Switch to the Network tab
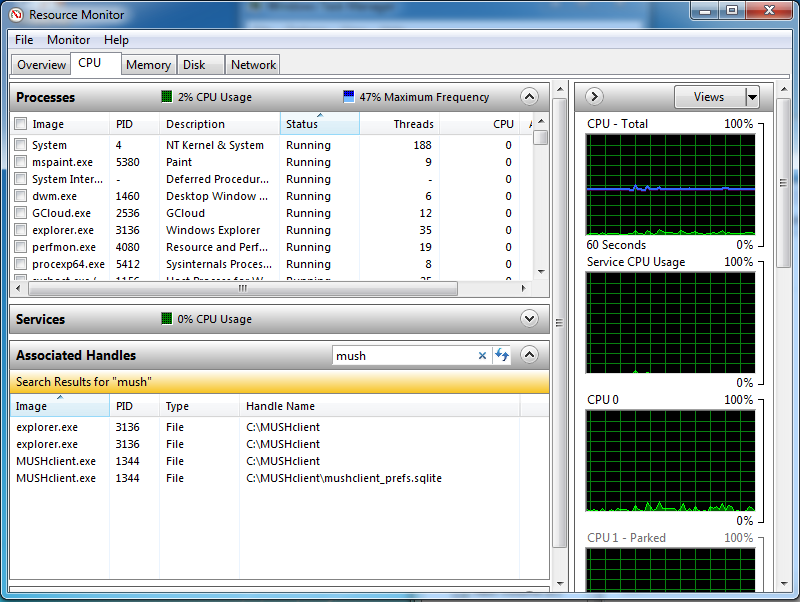 tap(253, 65)
